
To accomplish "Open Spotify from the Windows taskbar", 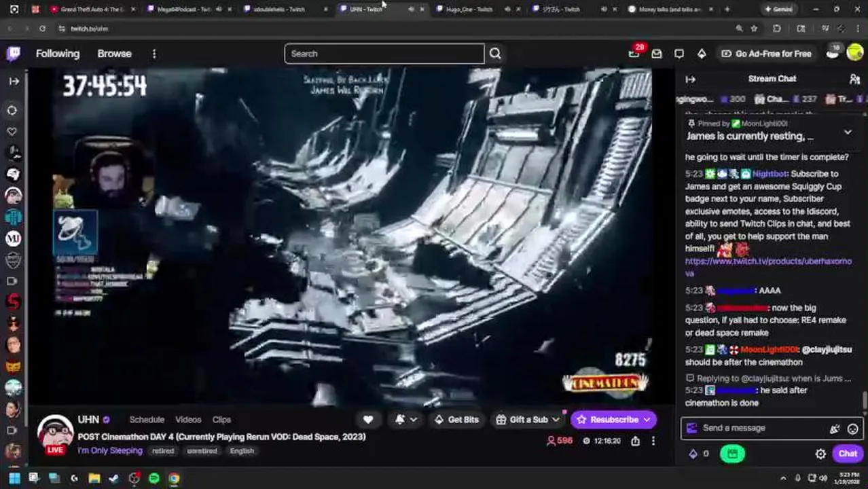I will [154, 479].
